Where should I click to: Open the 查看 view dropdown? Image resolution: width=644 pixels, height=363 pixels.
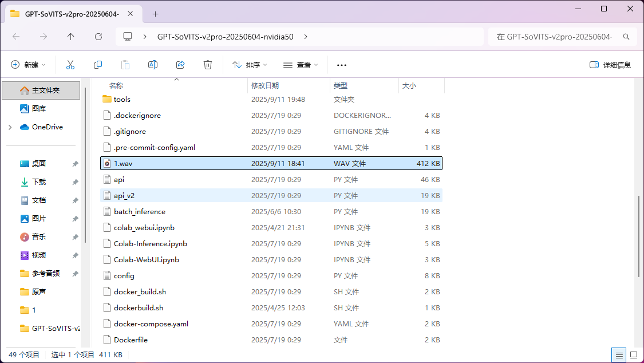pos(301,65)
